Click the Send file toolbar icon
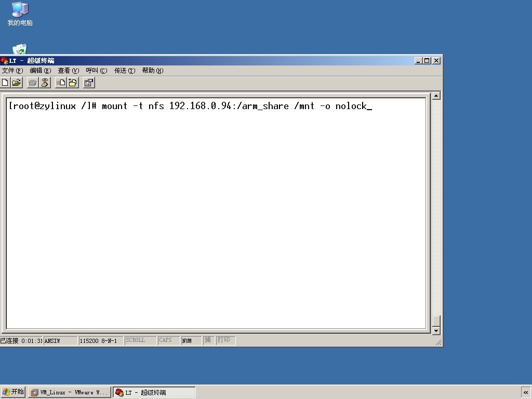This screenshot has width=532, height=399. [x=61, y=83]
